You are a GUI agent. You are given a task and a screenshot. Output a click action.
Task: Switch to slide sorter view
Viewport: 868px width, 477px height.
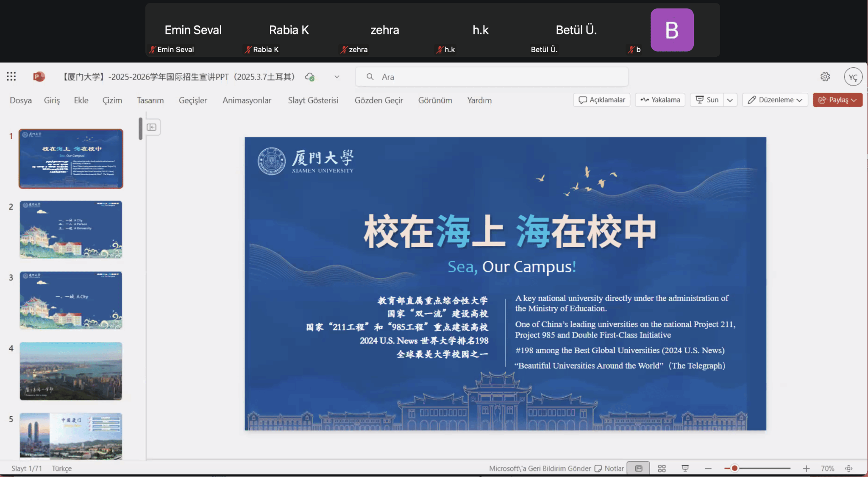click(x=662, y=468)
